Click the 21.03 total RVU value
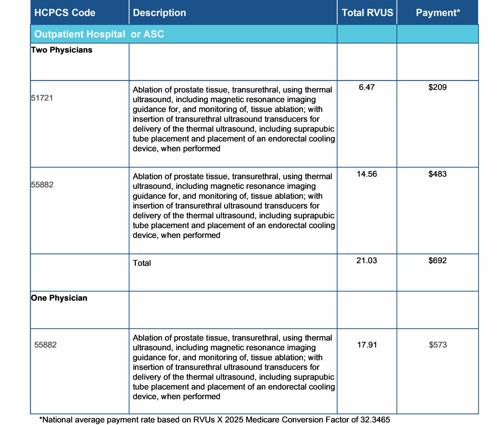This screenshot has height=425, width=504. (367, 261)
